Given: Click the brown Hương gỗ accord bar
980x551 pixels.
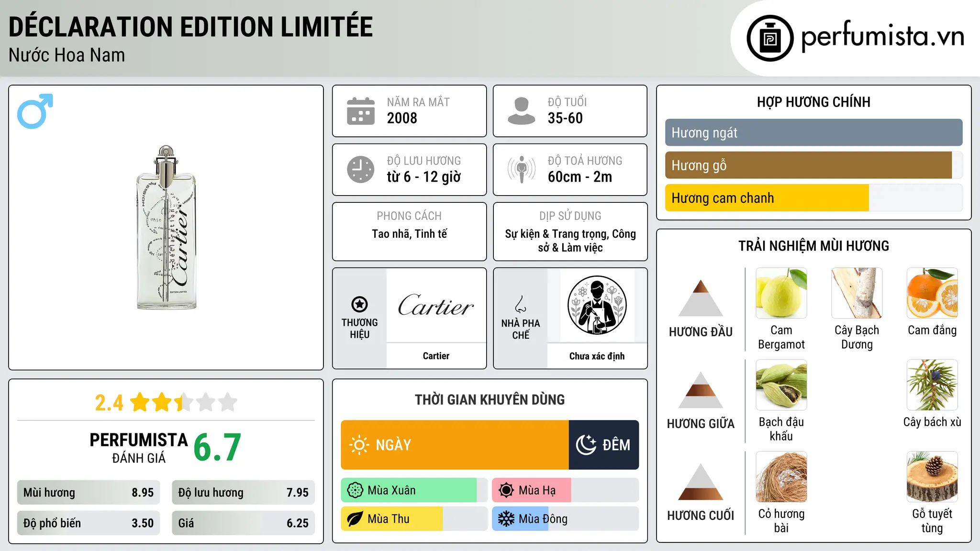Looking at the screenshot, I should point(809,165).
